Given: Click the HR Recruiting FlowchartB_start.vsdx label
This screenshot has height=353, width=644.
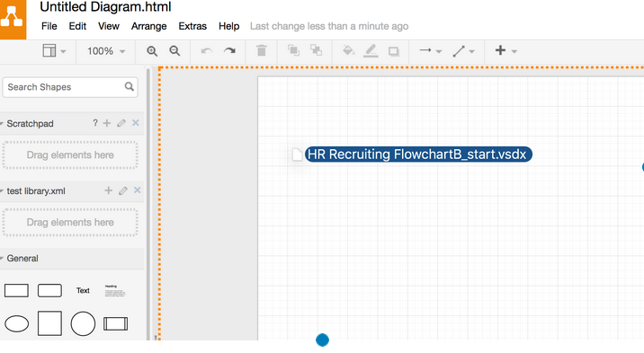Looking at the screenshot, I should (418, 154).
